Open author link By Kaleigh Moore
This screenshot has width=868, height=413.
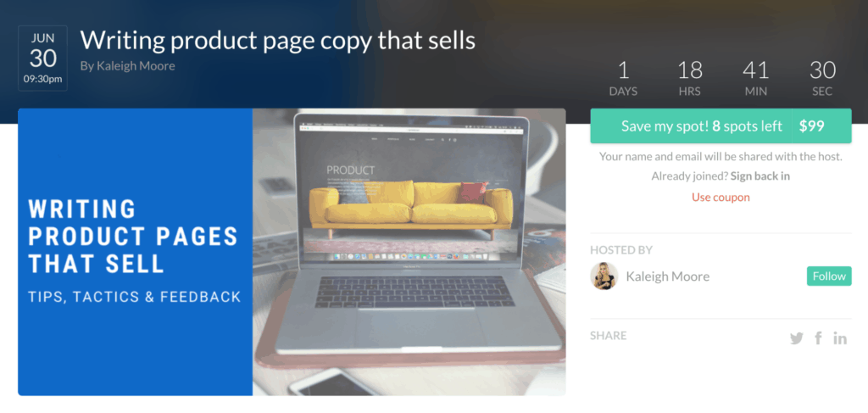[127, 66]
